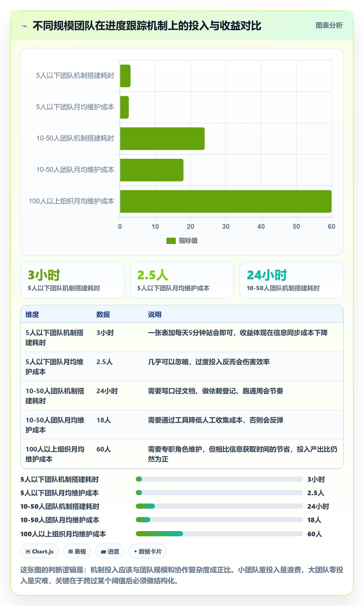Image resolution: width=364 pixels, height=606 pixels.
Task: Click progress bar for 5人以下团队月均维护成本
Action: pos(219,493)
